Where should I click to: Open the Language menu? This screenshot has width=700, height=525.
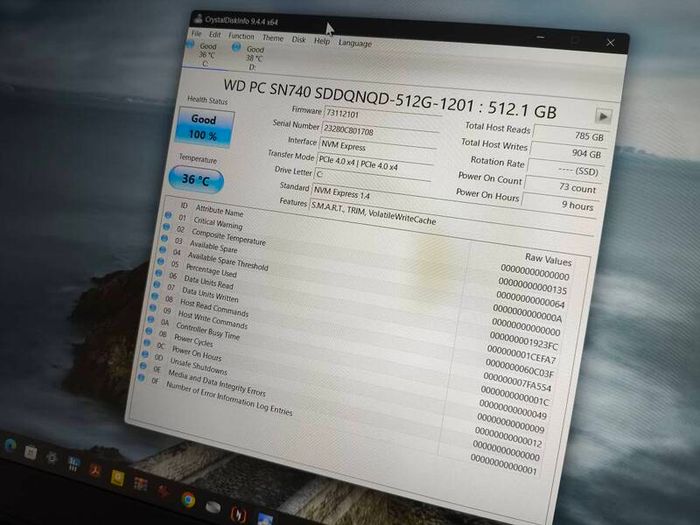tap(355, 43)
